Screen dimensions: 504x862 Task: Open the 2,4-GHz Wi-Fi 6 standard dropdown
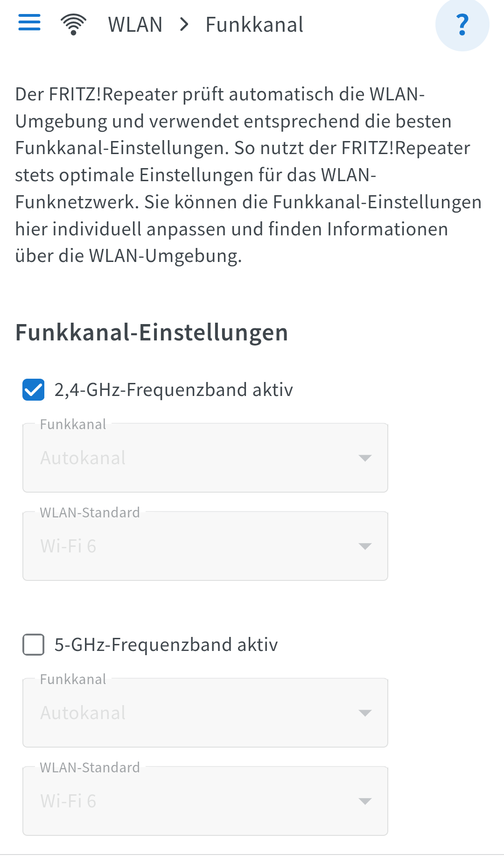click(205, 546)
